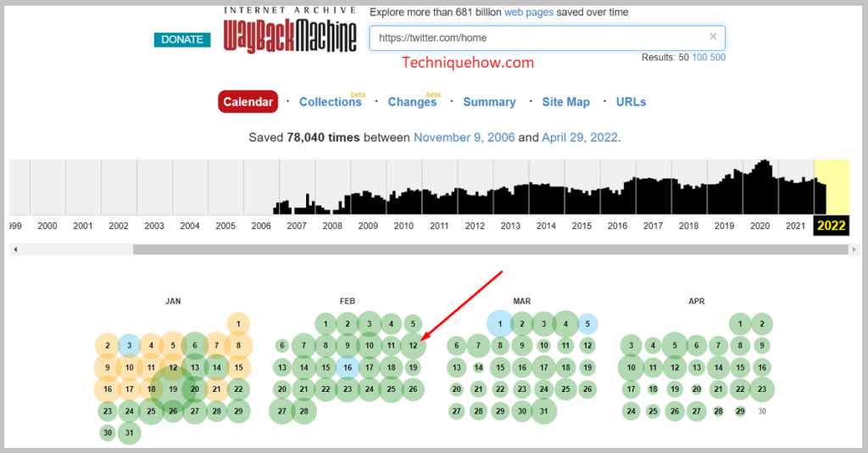Viewport: 868px width, 453px height.
Task: Open January 3 blue snapshot bubble
Action: [130, 345]
